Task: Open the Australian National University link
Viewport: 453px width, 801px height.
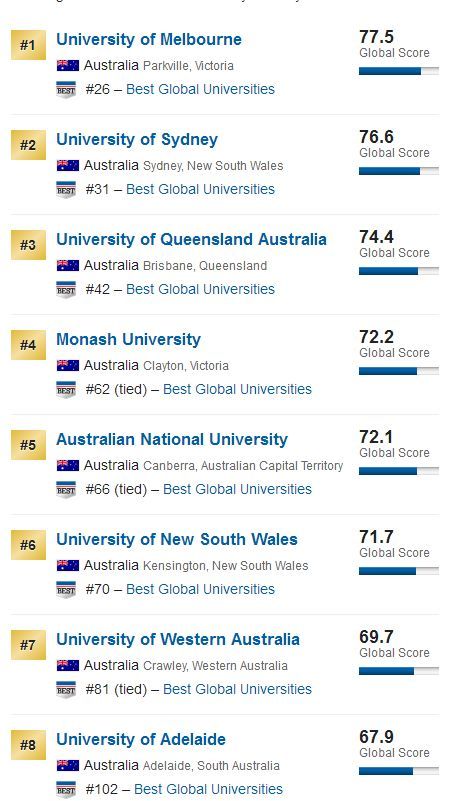Action: 172,440
